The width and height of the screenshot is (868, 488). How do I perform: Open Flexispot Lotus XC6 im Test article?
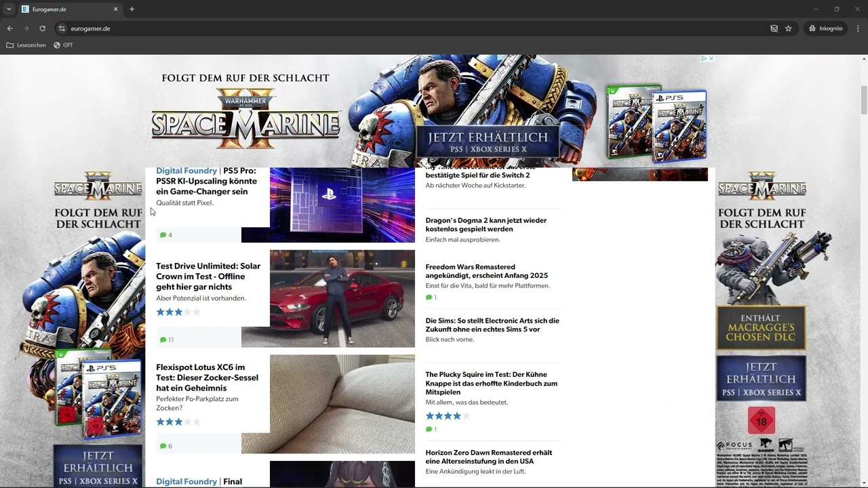point(207,378)
